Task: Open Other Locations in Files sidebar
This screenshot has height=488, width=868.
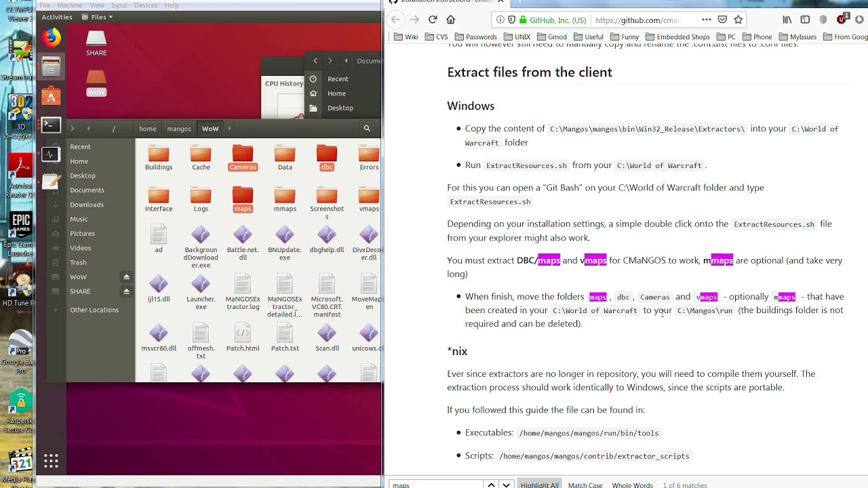Action: click(x=94, y=310)
